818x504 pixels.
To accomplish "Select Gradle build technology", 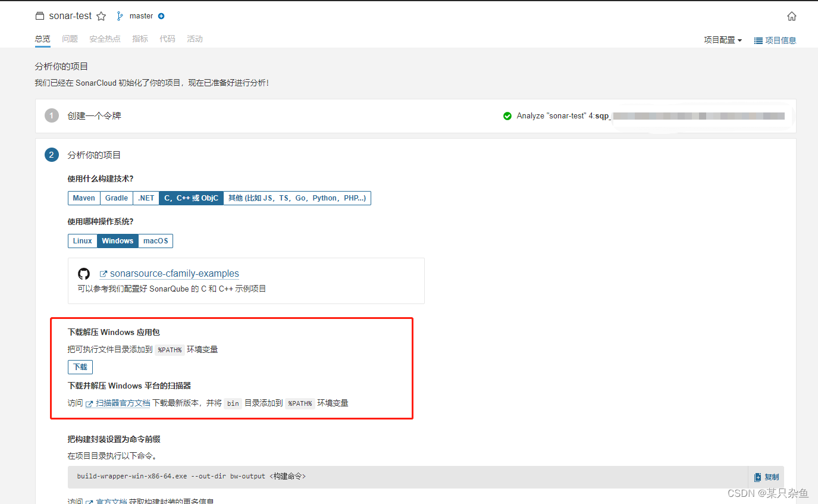I will pyautogui.click(x=117, y=198).
